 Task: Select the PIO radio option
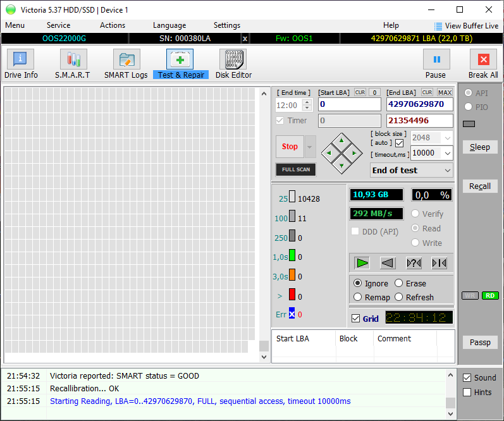click(x=468, y=107)
